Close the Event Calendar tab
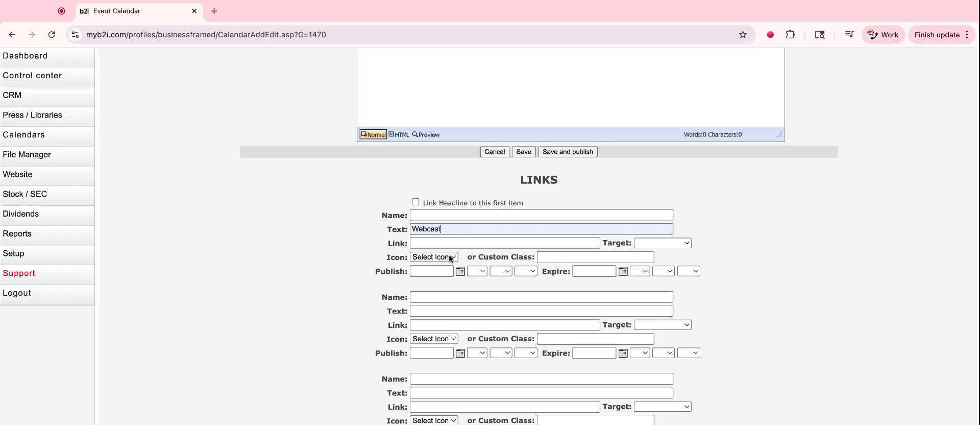The height and width of the screenshot is (425, 980). (x=194, y=11)
